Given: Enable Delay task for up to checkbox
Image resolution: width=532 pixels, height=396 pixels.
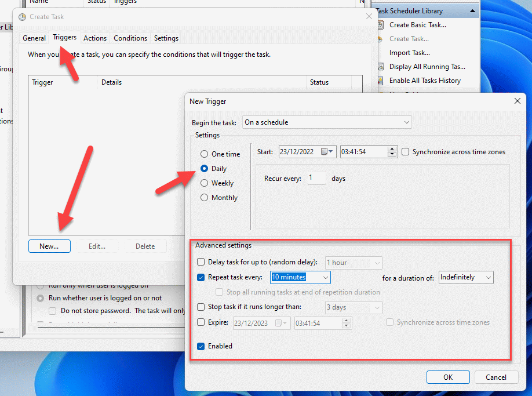Looking at the screenshot, I should tap(201, 262).
